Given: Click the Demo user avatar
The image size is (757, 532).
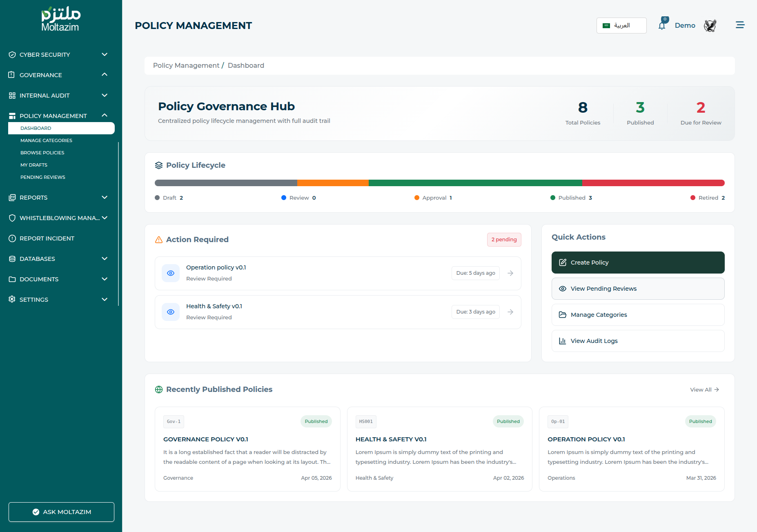Looking at the screenshot, I should click(710, 26).
